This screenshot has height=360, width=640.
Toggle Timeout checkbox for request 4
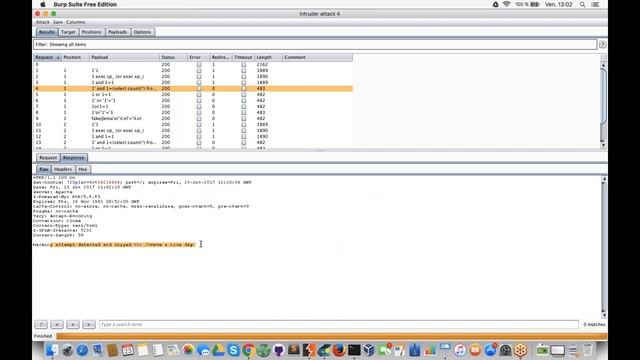coord(244,89)
